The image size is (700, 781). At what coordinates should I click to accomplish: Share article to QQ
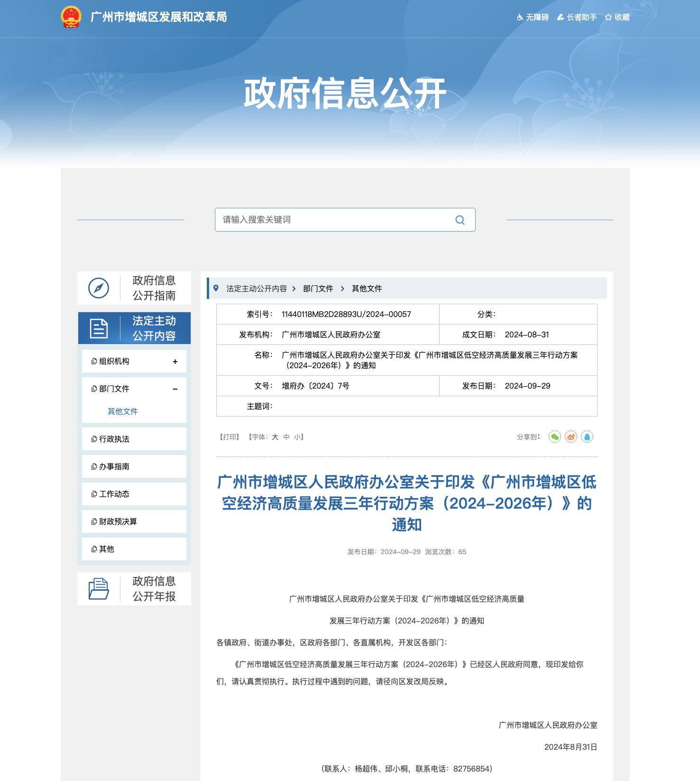point(587,437)
